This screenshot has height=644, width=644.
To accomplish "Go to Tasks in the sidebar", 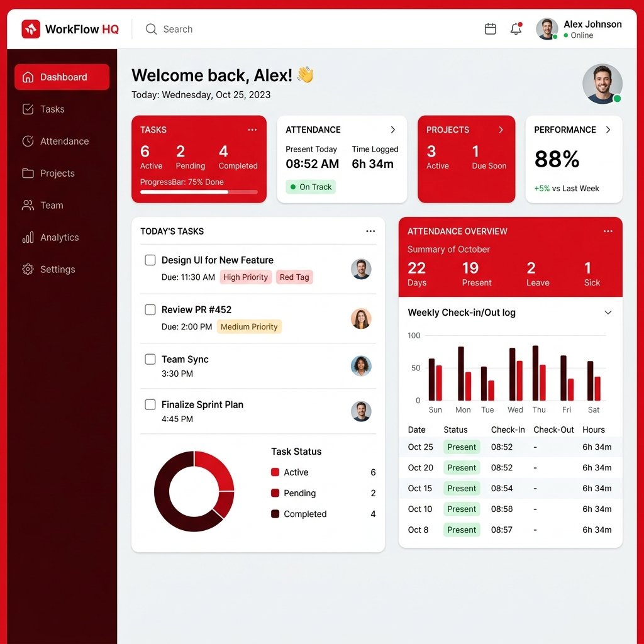I will tap(62, 109).
